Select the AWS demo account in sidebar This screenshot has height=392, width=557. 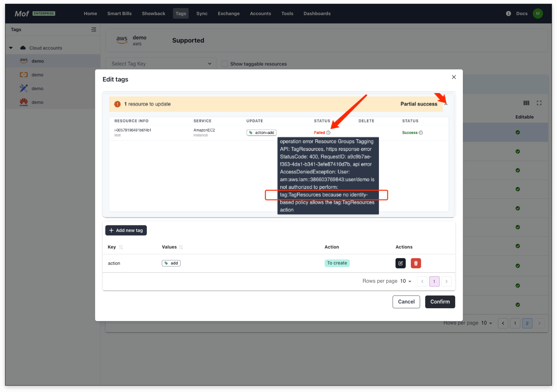(53, 61)
